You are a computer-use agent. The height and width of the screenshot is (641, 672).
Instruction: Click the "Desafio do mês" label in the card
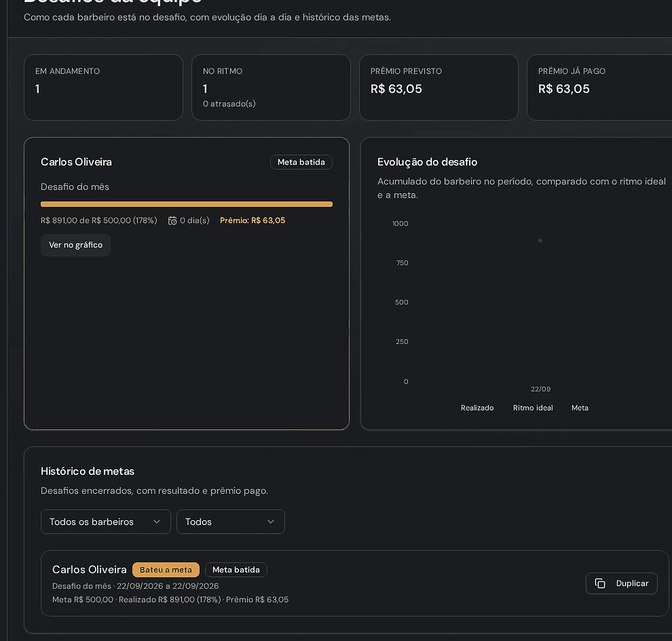[75, 187]
